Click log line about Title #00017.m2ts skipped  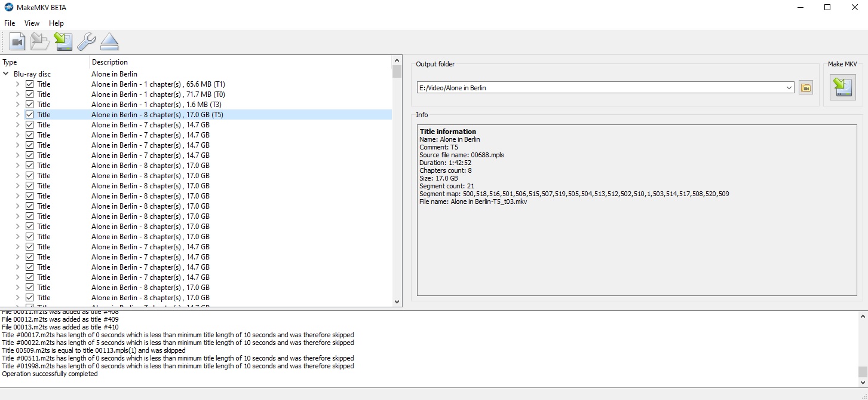click(178, 335)
